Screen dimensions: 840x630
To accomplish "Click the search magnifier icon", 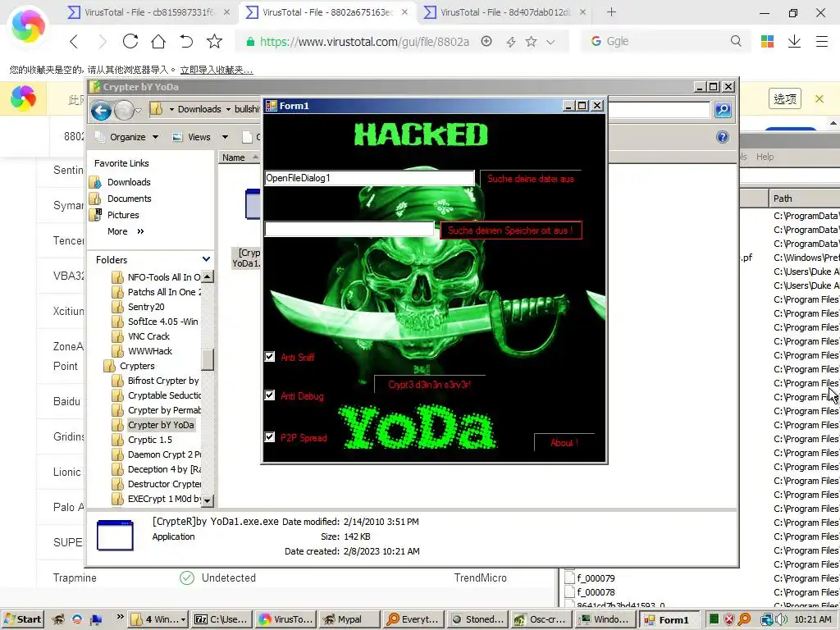I will coord(736,41).
